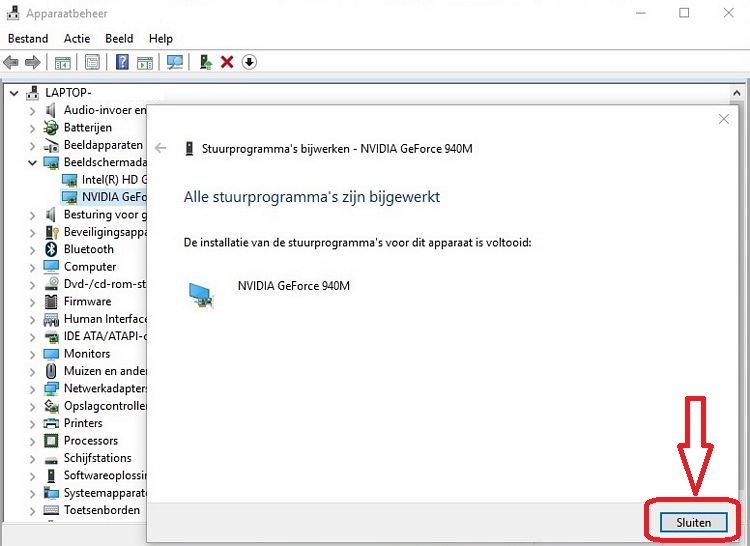Click the Toetsenborden keyboard icon
Viewport: 750px width, 546px height.
click(51, 510)
